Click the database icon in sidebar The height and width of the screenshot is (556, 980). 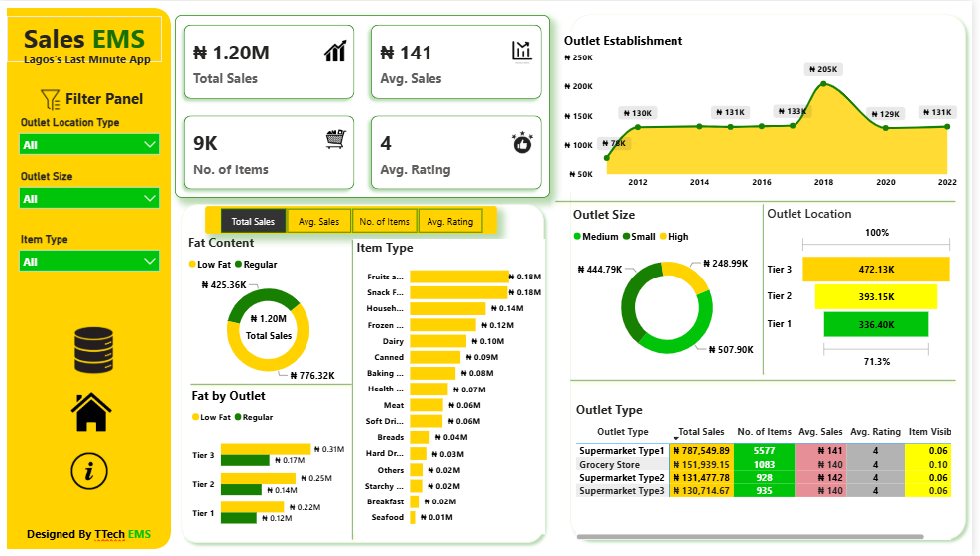[x=88, y=350]
